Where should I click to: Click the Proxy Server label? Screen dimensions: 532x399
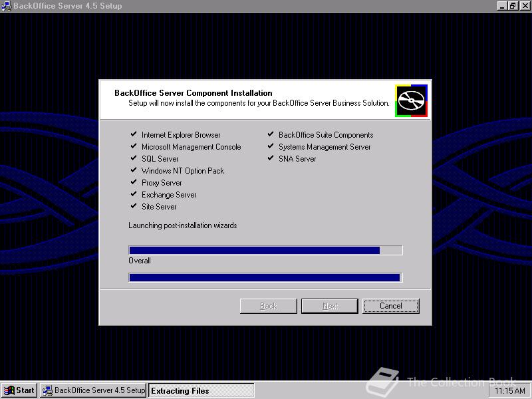(162, 183)
